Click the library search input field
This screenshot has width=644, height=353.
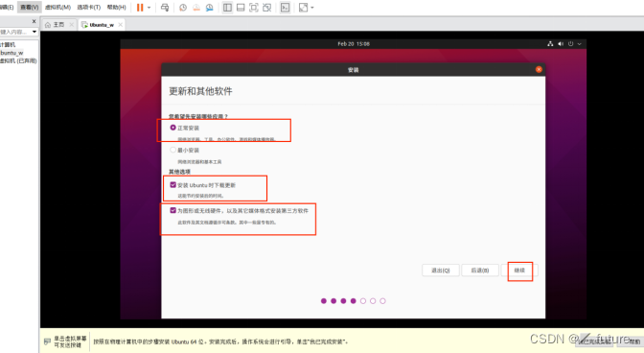pos(14,32)
